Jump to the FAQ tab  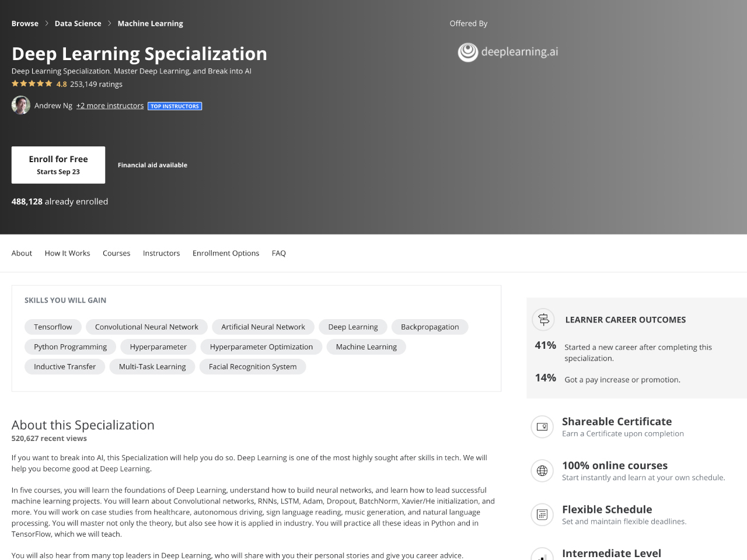279,253
